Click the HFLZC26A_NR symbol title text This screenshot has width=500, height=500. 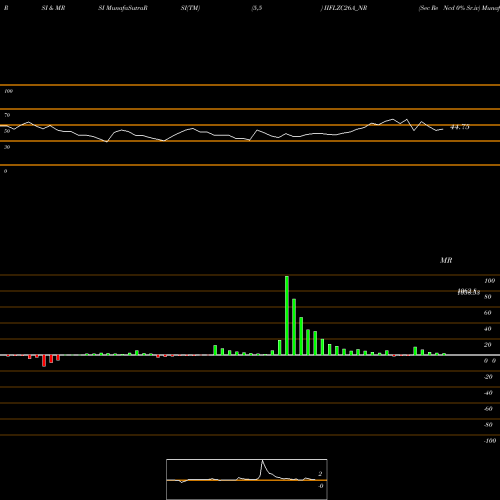click(x=344, y=8)
